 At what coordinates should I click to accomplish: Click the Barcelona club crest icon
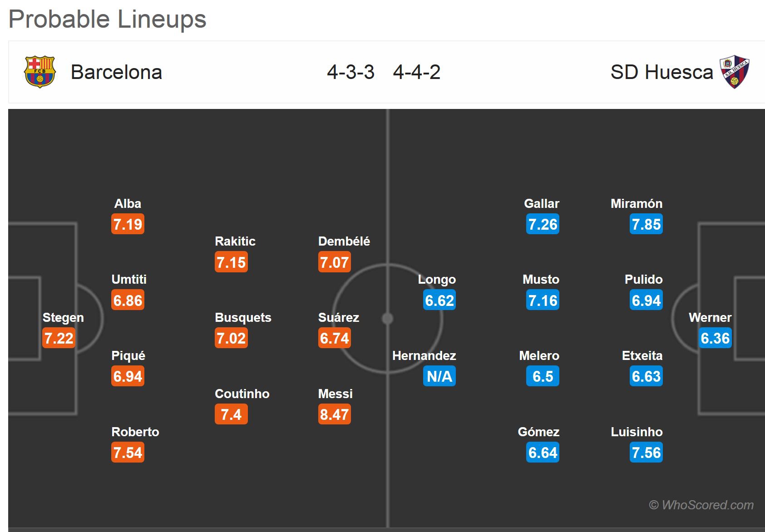click(39, 72)
